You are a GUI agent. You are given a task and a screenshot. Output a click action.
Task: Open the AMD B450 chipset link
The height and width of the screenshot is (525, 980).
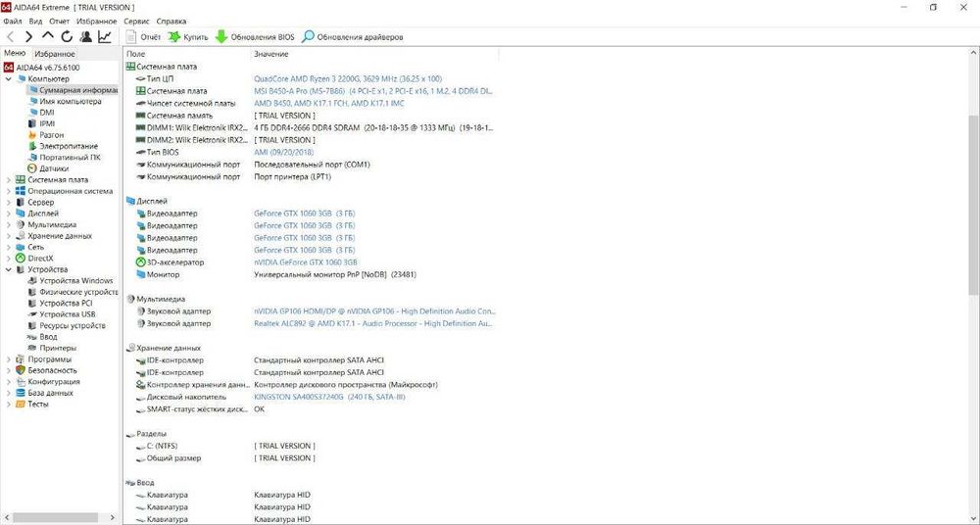[x=328, y=103]
